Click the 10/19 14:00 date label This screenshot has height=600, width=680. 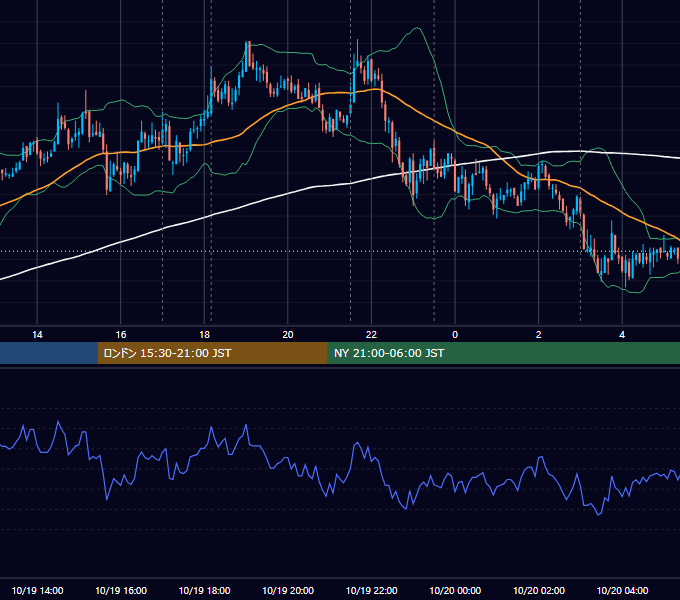point(37,590)
